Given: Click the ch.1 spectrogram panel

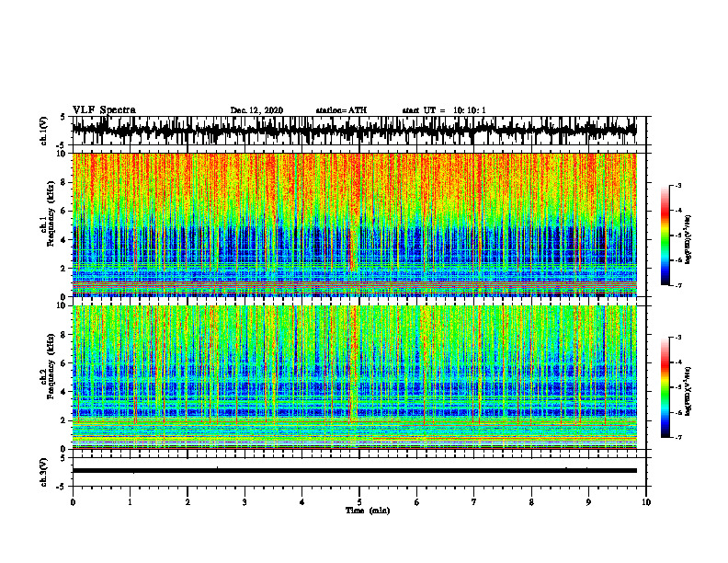Looking at the screenshot, I should pyautogui.click(x=355, y=224).
